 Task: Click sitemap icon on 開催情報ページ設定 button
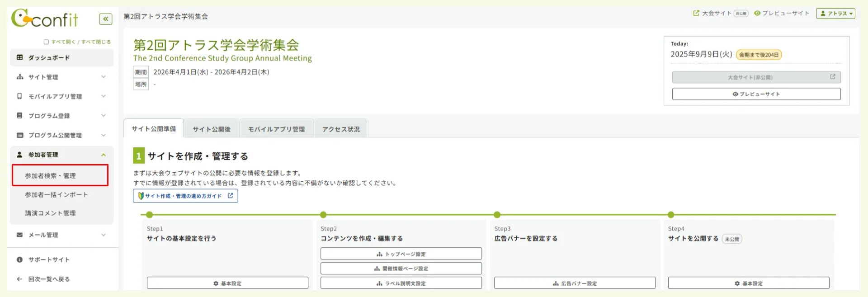(x=377, y=269)
